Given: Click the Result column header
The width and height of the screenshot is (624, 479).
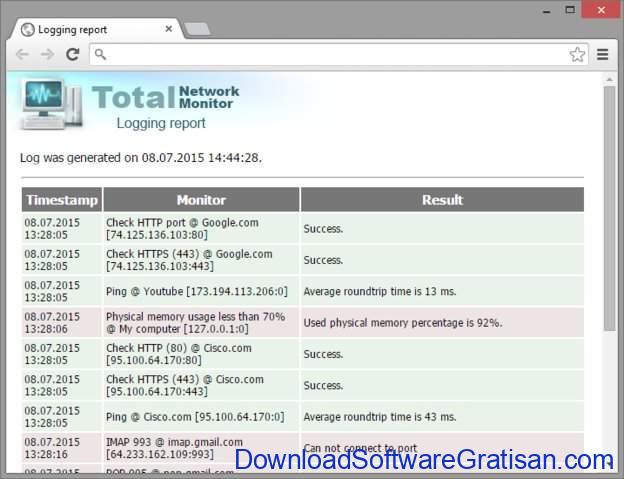Looking at the screenshot, I should 443,200.
